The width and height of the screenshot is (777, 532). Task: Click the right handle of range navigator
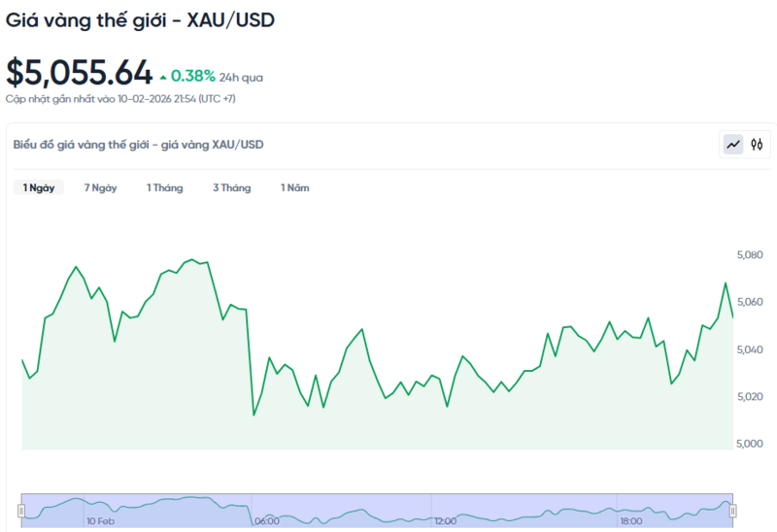coord(733,510)
